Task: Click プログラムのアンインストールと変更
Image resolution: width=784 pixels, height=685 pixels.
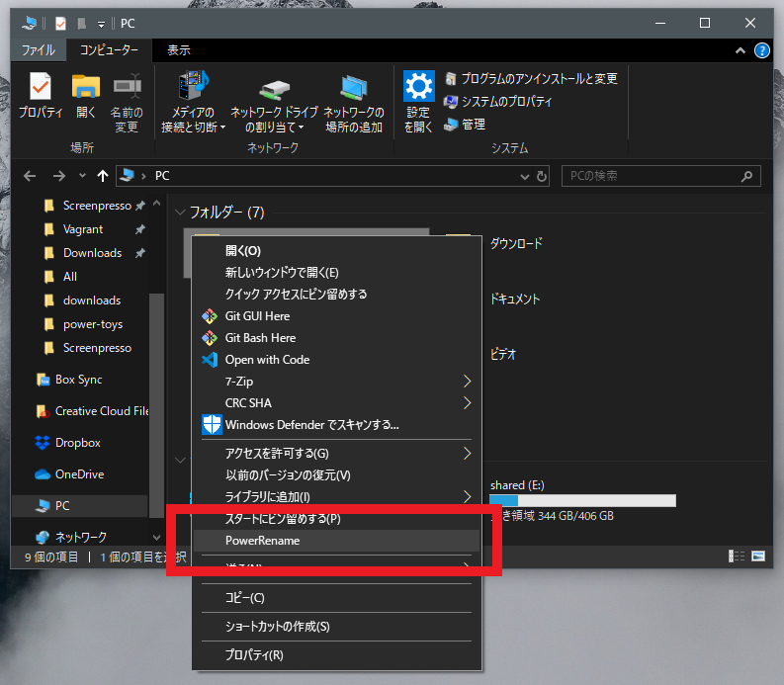Action: [531, 78]
